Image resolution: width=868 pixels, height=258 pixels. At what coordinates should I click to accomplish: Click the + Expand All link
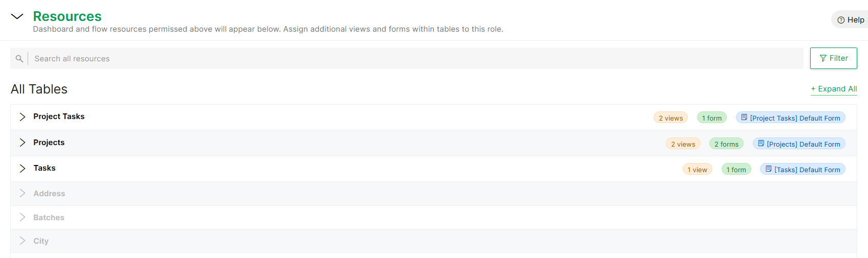tap(834, 89)
